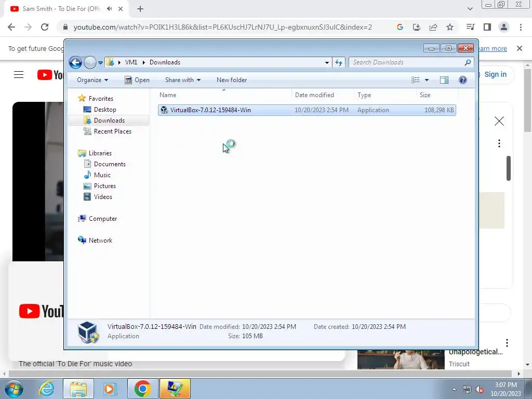This screenshot has width=532, height=399.
Task: Open the Pictures library
Action: tap(105, 186)
